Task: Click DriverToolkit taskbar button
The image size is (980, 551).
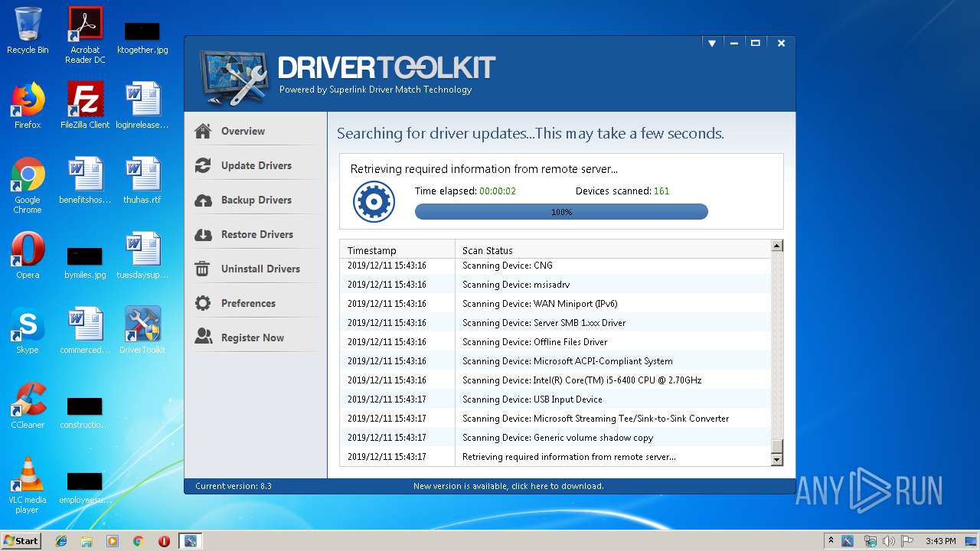Action: click(x=190, y=541)
